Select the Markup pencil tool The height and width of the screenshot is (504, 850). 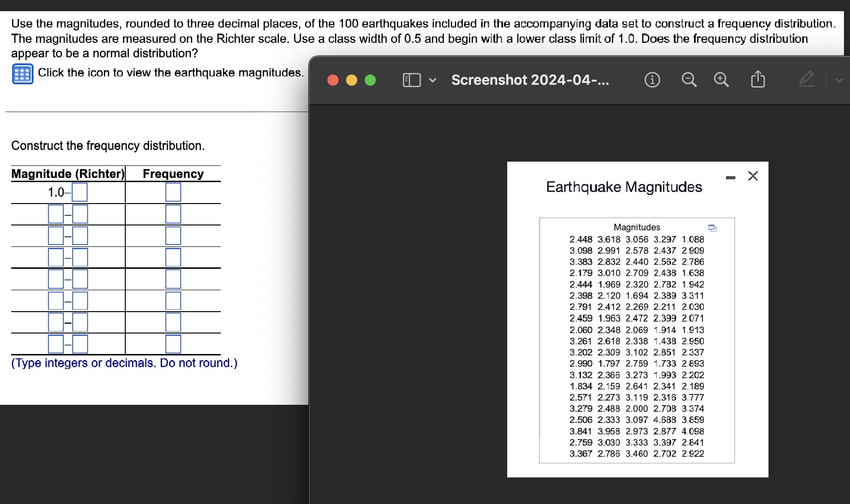[806, 79]
